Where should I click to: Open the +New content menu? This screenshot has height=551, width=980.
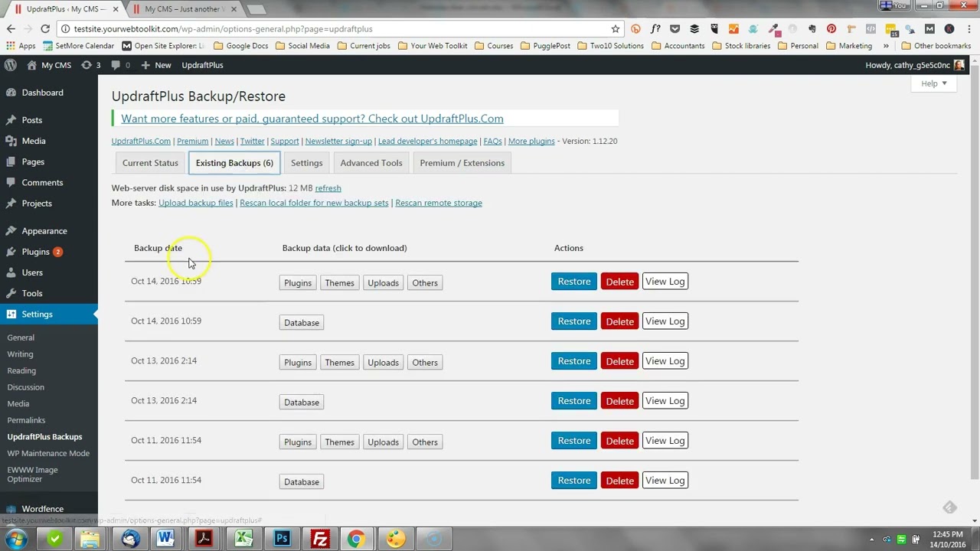coord(156,65)
